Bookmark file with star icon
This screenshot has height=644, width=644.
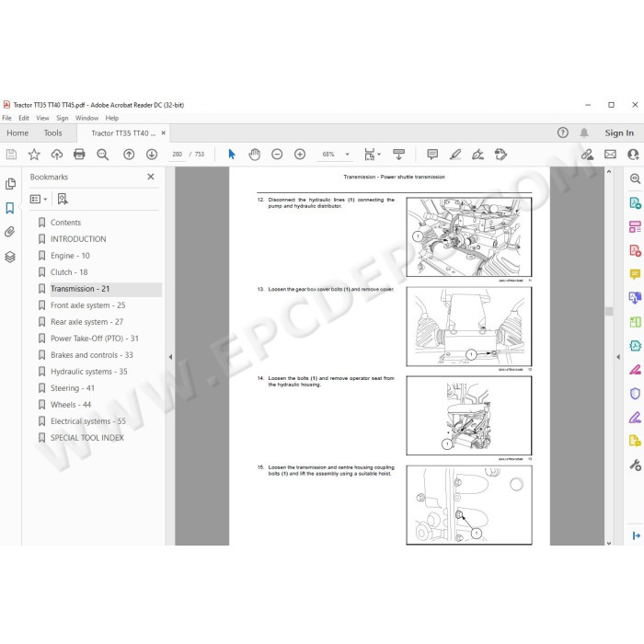pos(34,155)
